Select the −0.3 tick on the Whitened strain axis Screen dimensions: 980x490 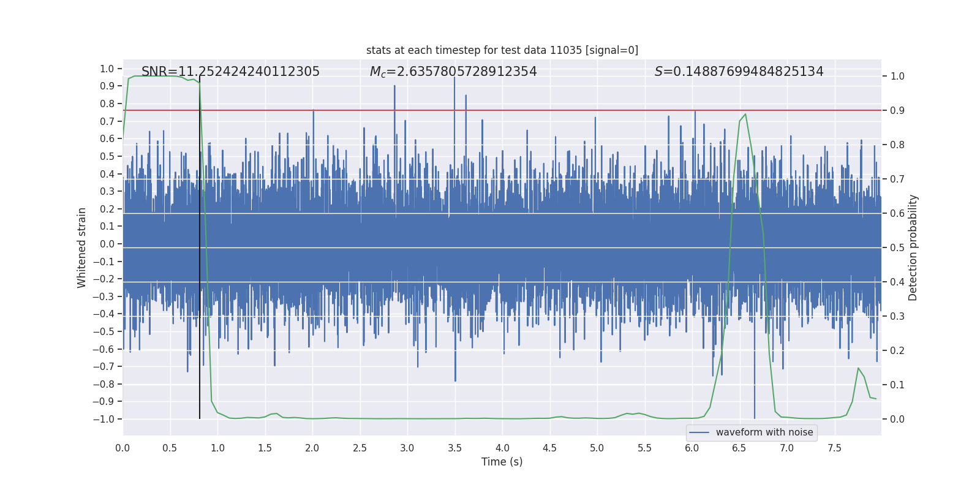[104, 296]
